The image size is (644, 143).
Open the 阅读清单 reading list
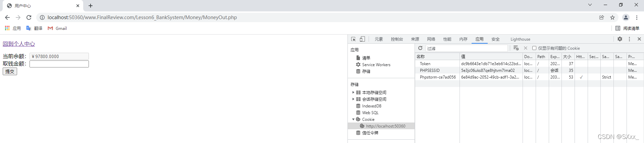click(x=628, y=28)
